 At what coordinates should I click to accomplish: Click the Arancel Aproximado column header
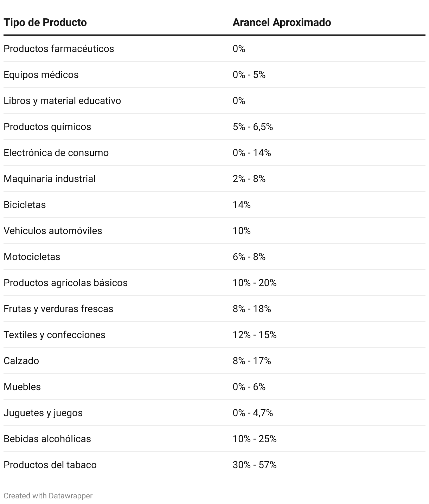(x=282, y=22)
